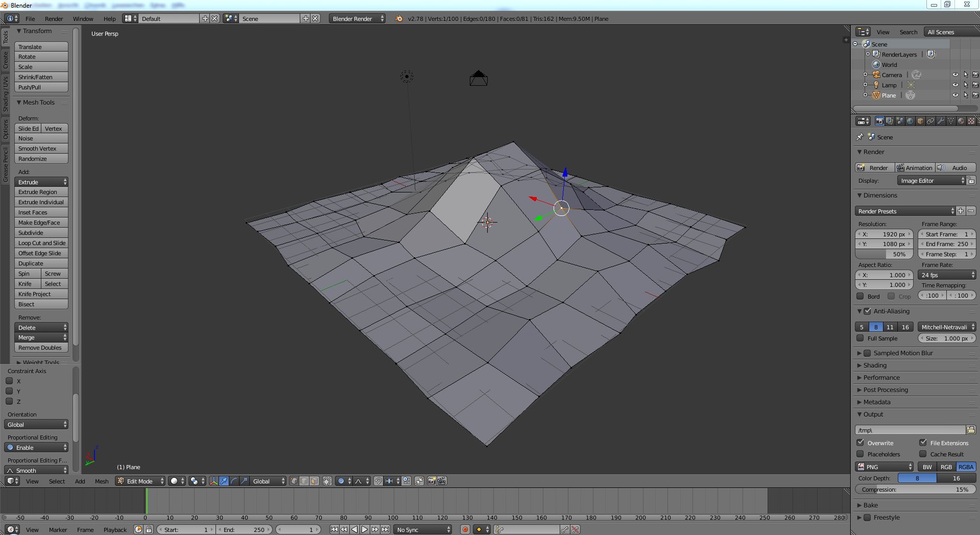Viewport: 980px width, 535px height.
Task: Open the Render menu in top bar
Action: coord(54,18)
